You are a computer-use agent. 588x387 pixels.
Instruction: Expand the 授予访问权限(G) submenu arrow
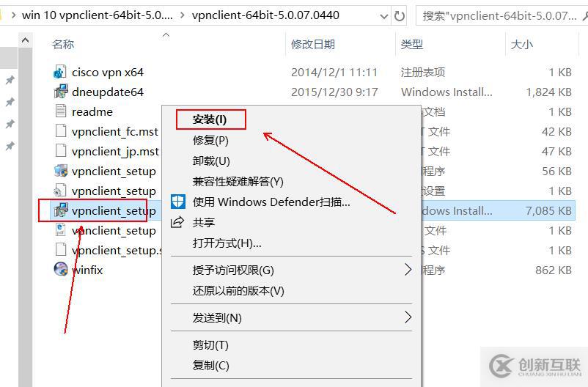408,269
